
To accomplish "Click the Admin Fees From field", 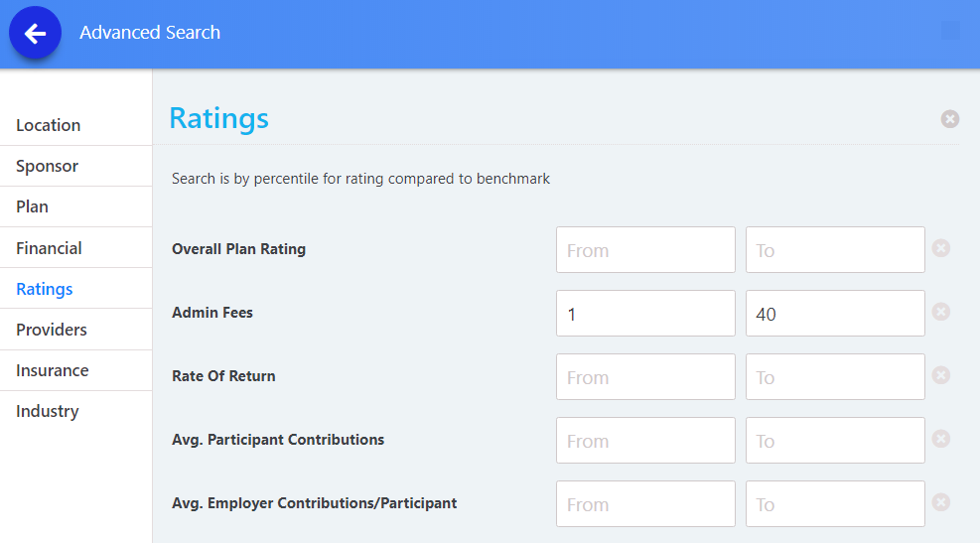I will click(x=645, y=314).
